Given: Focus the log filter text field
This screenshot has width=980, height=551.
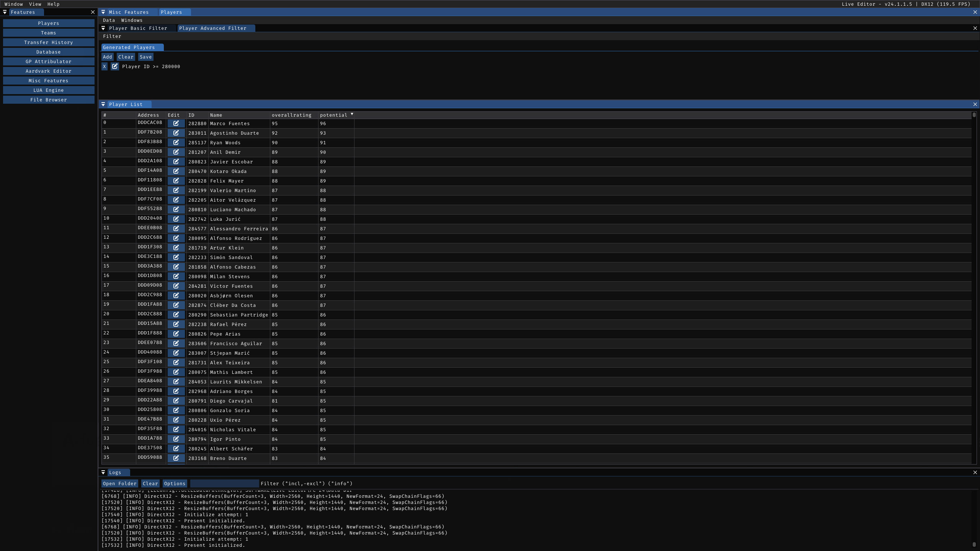Looking at the screenshot, I should pyautogui.click(x=224, y=484).
